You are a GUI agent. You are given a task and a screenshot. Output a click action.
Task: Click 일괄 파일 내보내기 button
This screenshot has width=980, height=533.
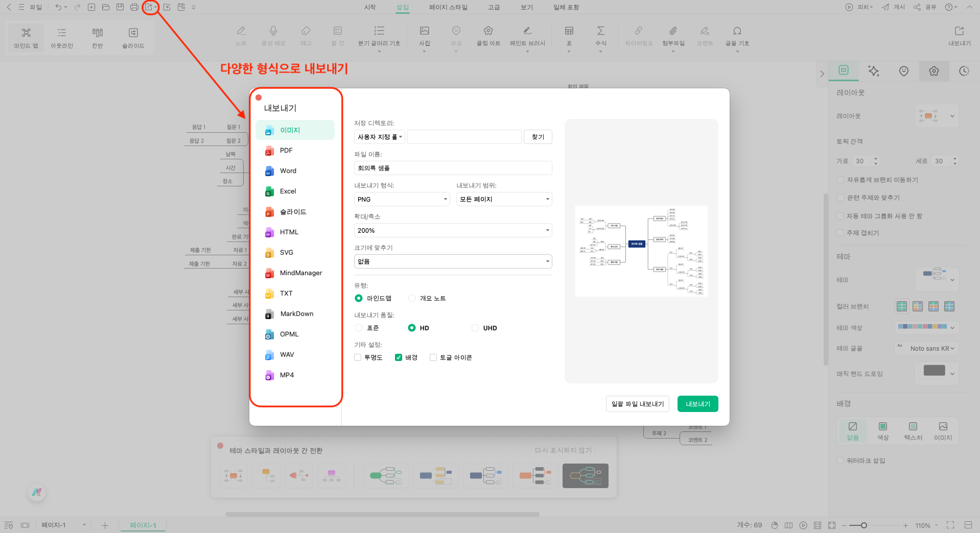pyautogui.click(x=637, y=403)
